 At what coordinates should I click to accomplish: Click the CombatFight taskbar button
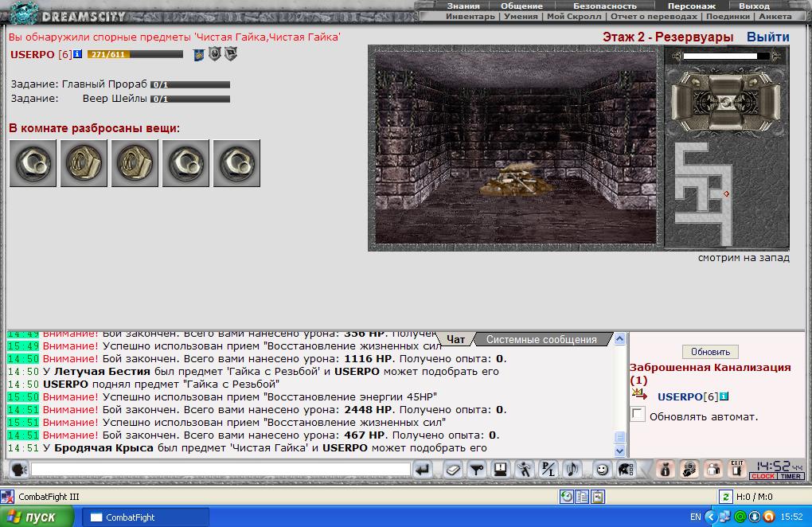coord(146,517)
